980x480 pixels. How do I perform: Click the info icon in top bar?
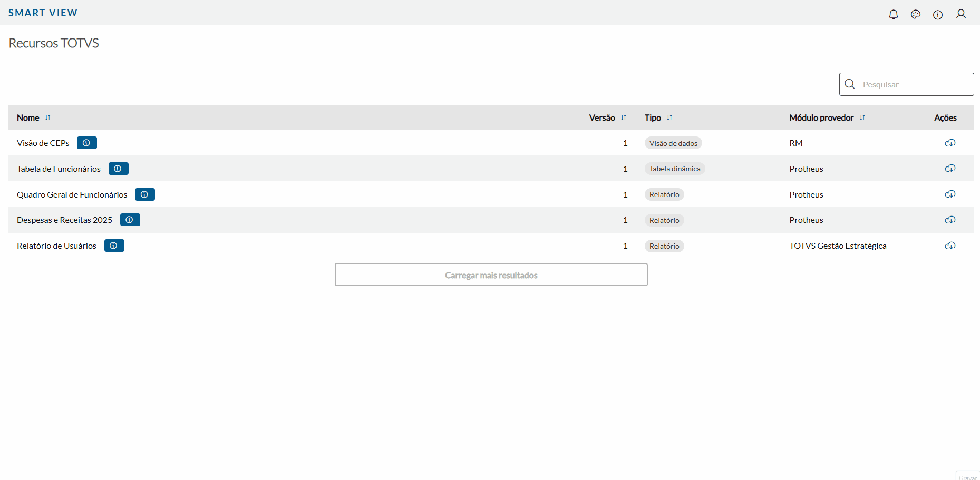click(938, 14)
